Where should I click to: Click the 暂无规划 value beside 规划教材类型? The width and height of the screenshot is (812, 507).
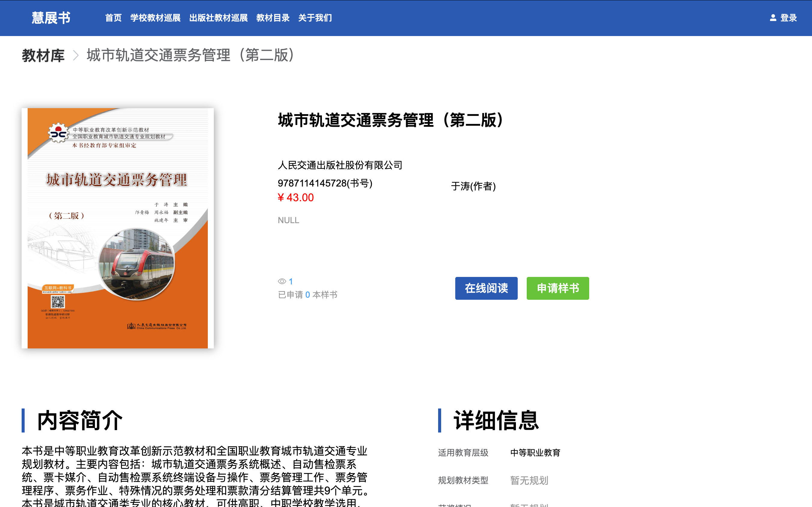coord(529,480)
